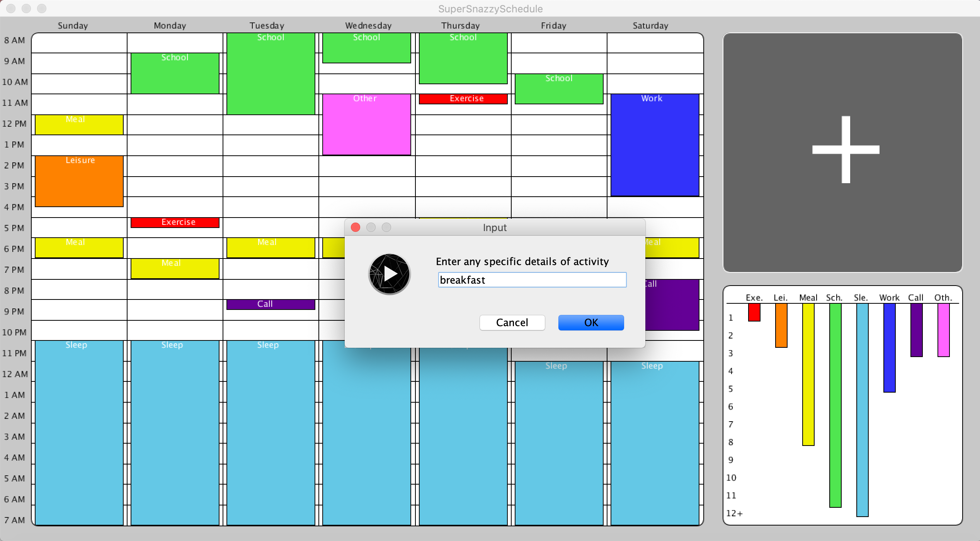Click the large plus add-activity button
Screen dimensions: 980x541
[x=846, y=150]
